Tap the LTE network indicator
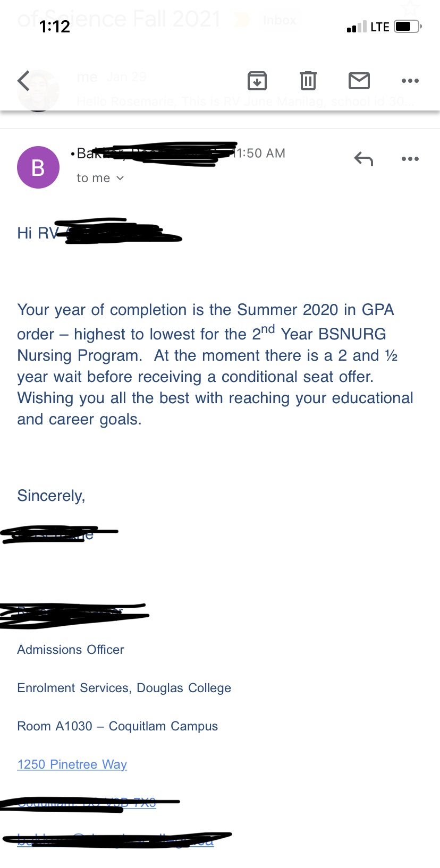This screenshot has width=440, height=868. tap(380, 27)
